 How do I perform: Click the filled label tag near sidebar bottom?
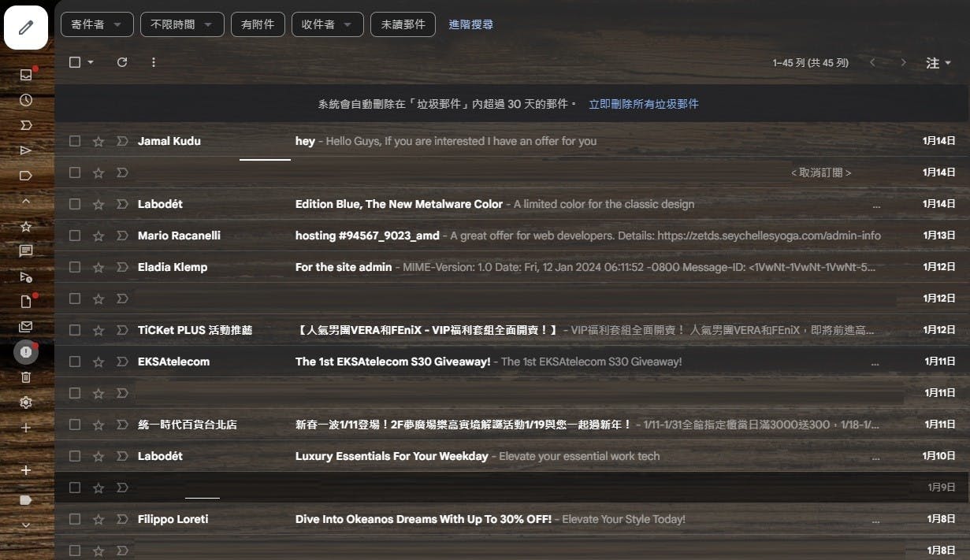(26, 499)
